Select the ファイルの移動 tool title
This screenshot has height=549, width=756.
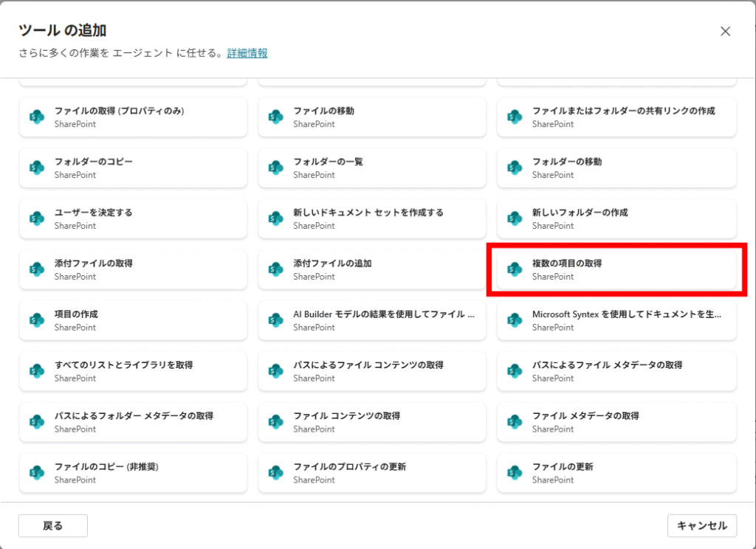tap(324, 111)
